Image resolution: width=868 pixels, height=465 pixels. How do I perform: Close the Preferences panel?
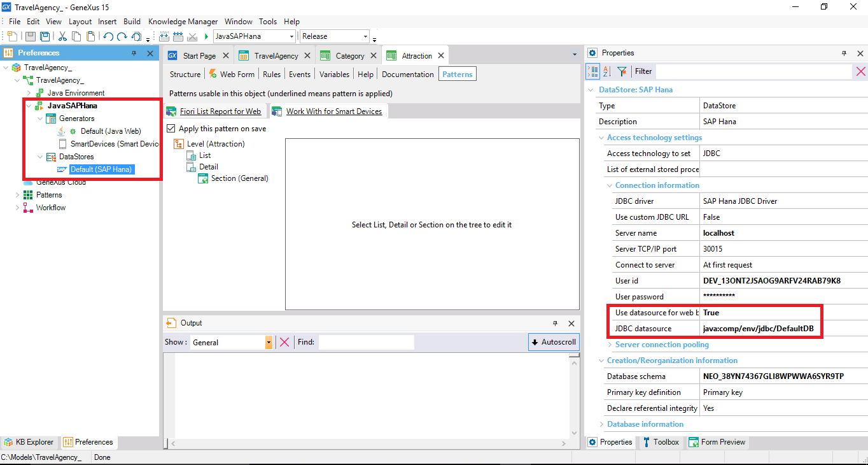(150, 54)
